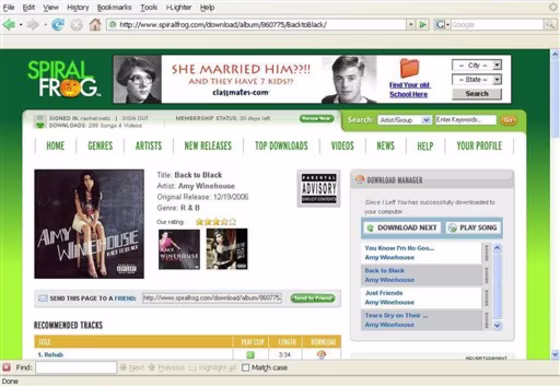This screenshot has height=386, width=560.
Task: Play the Rehab clip icon
Action: 251,355
